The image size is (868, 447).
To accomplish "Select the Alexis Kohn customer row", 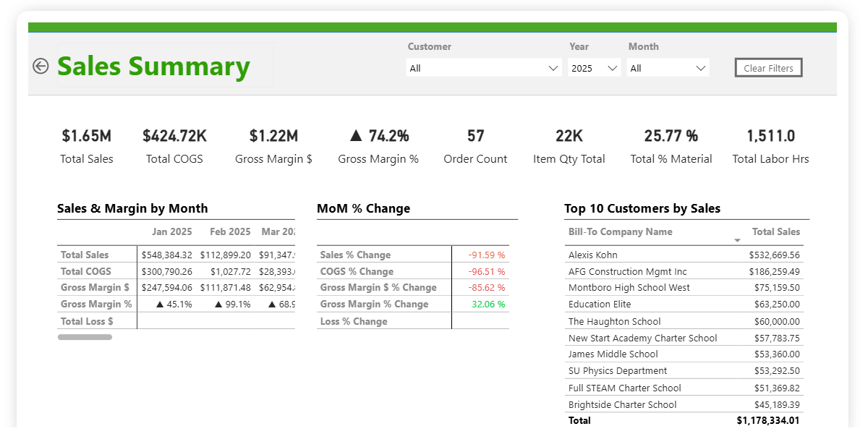I will click(684, 255).
